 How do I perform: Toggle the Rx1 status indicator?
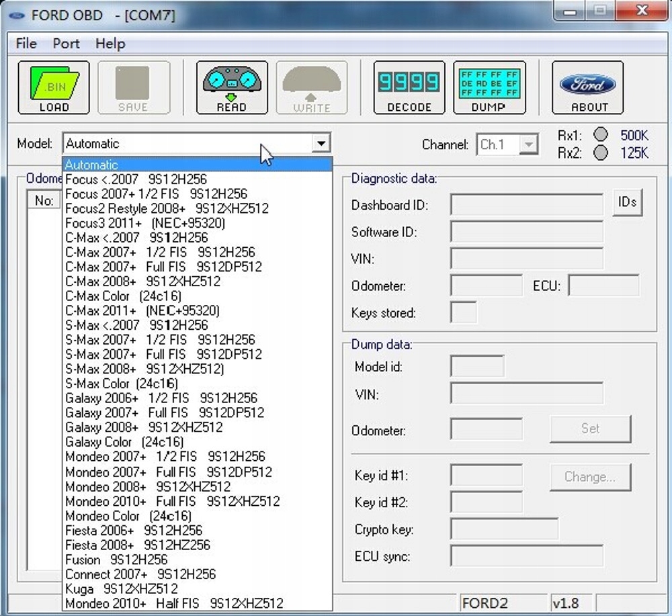coord(601,135)
